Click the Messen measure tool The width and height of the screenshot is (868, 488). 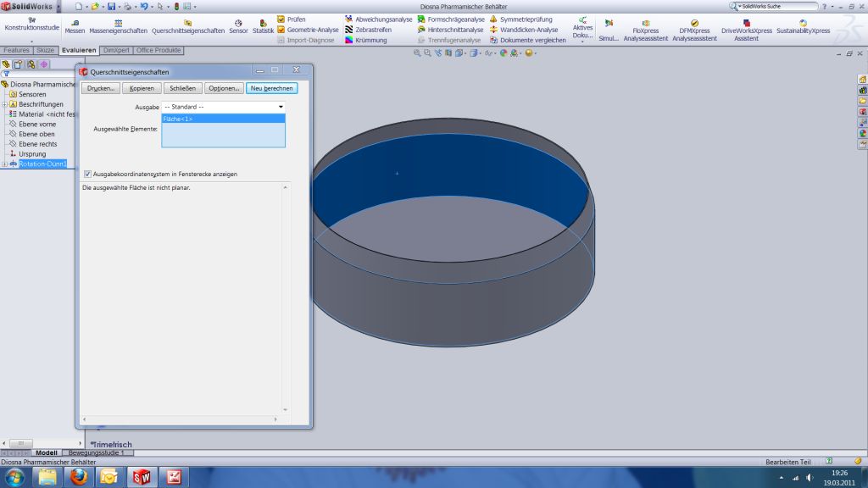(x=75, y=25)
